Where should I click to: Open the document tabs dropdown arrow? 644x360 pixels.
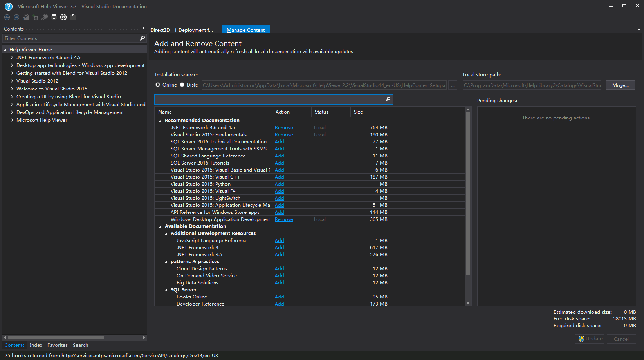point(639,30)
